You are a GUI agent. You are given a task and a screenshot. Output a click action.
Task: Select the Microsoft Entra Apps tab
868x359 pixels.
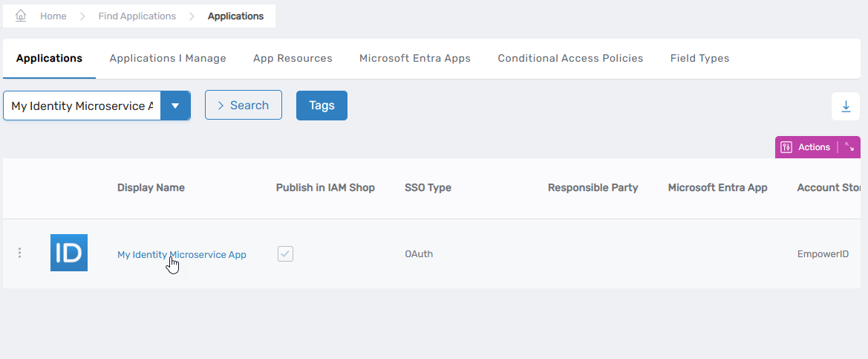pyautogui.click(x=415, y=58)
